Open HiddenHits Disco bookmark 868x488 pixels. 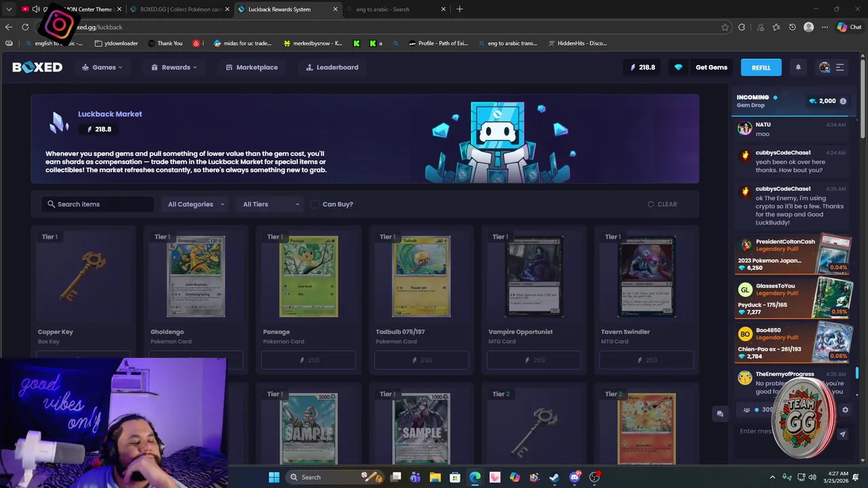coord(576,43)
